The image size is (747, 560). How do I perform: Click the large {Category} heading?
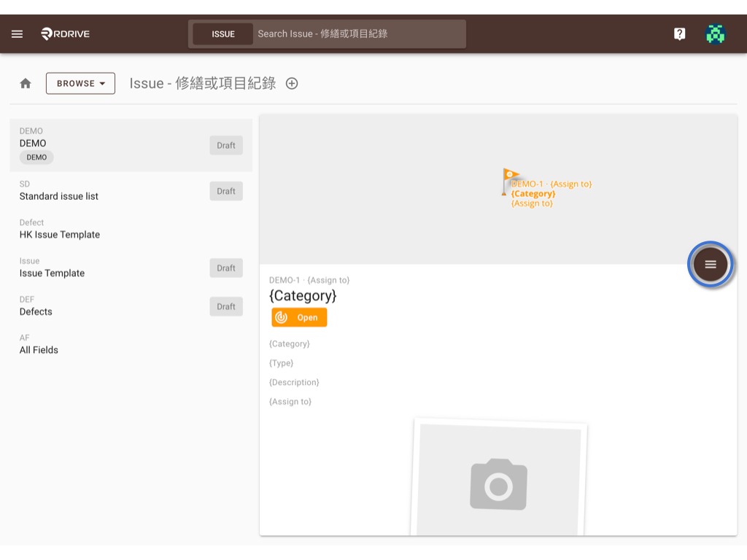click(303, 296)
